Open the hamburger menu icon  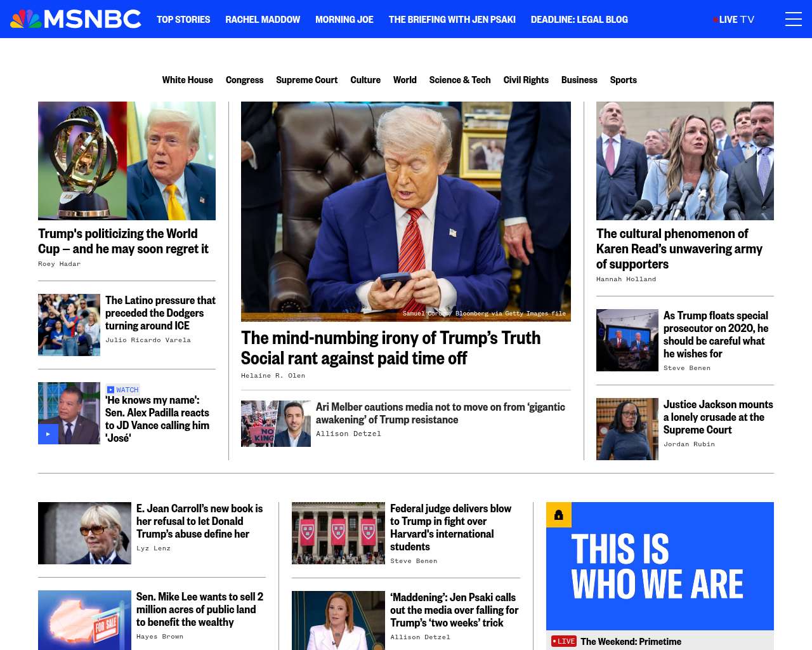click(x=793, y=19)
